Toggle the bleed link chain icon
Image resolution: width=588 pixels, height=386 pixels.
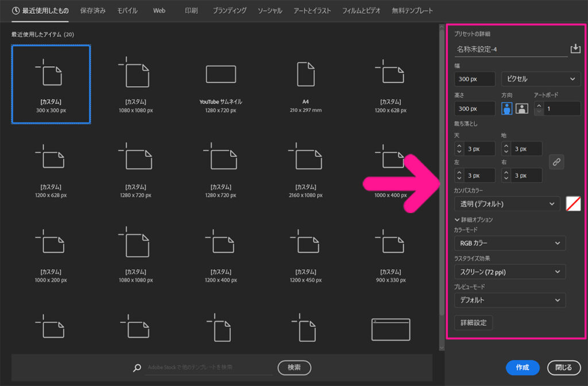click(556, 162)
